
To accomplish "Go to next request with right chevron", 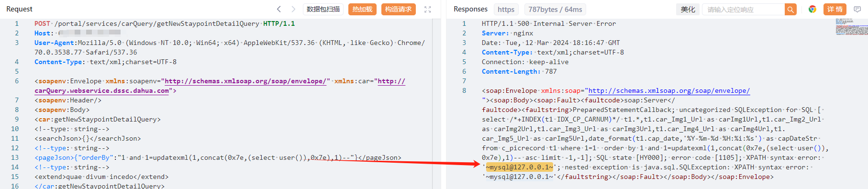I will pyautogui.click(x=293, y=9).
